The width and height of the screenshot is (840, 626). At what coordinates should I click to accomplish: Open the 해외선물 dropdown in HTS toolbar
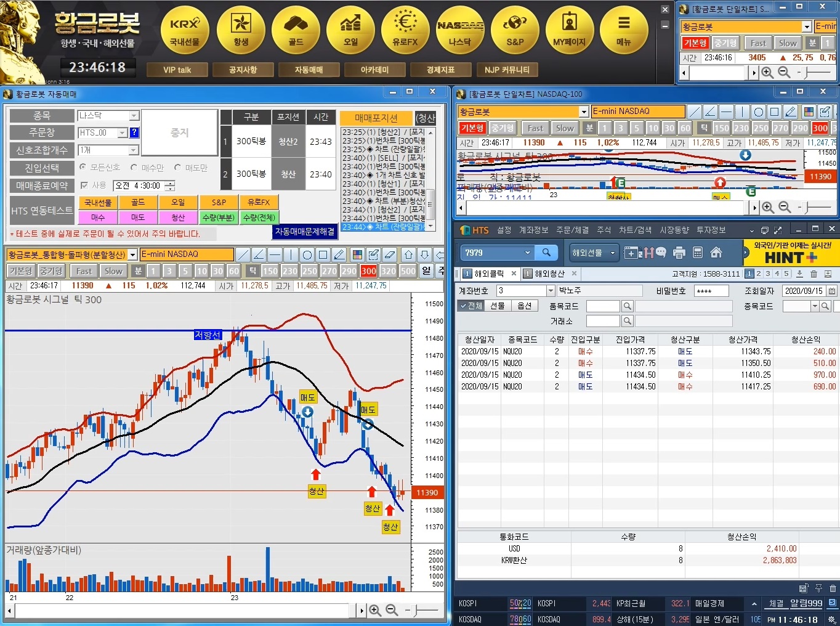coord(612,253)
